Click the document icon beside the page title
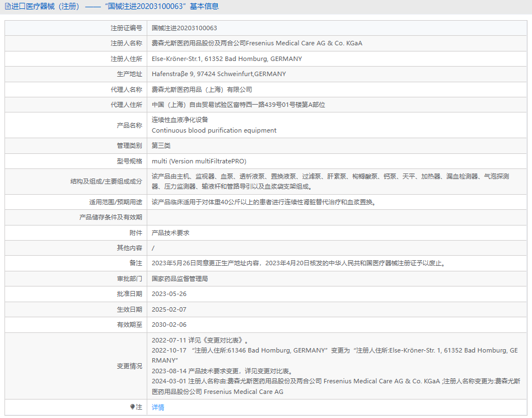The image size is (532, 418). [7, 7]
